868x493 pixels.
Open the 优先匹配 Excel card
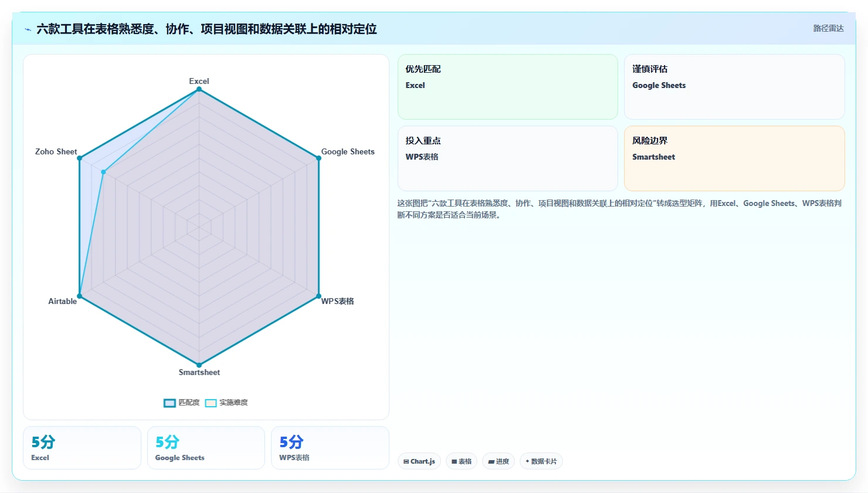pos(508,87)
